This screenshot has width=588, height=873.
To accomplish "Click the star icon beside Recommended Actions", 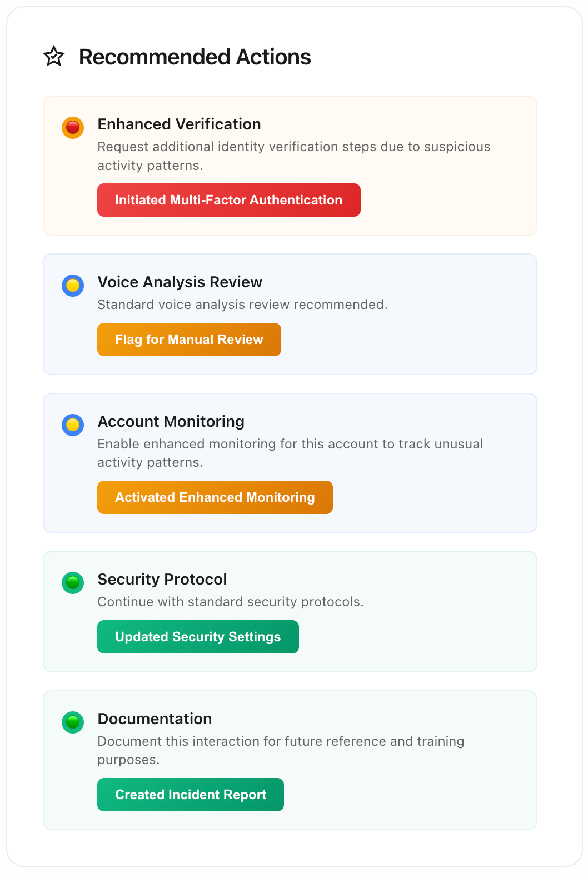I will click(54, 57).
